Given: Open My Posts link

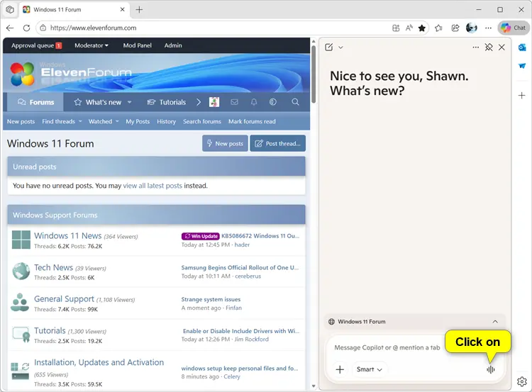Looking at the screenshot, I should coord(138,121).
